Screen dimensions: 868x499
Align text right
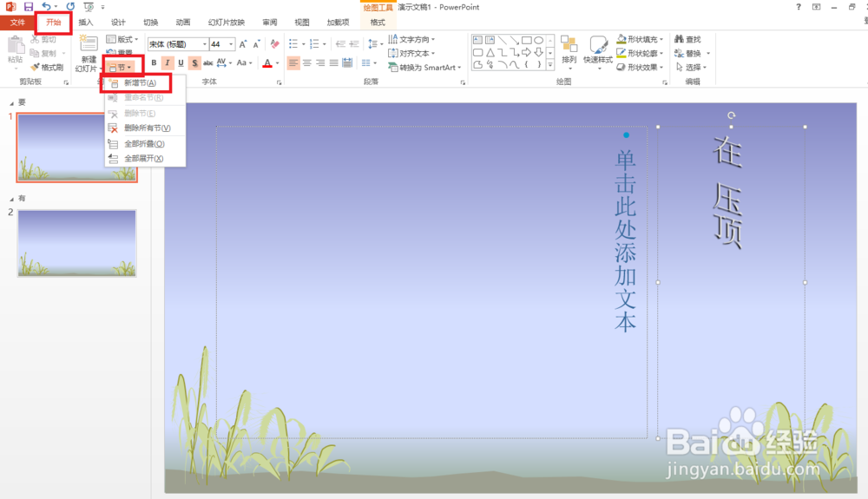(320, 62)
